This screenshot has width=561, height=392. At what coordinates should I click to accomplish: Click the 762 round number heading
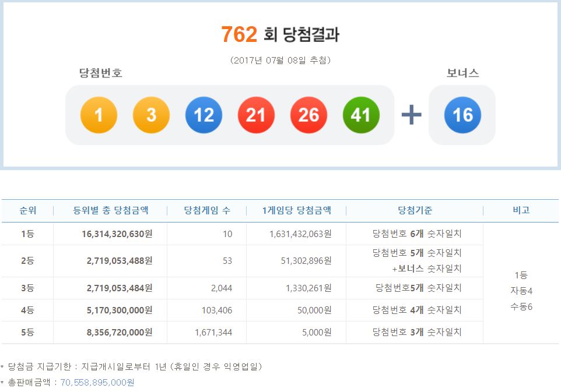pyautogui.click(x=239, y=35)
